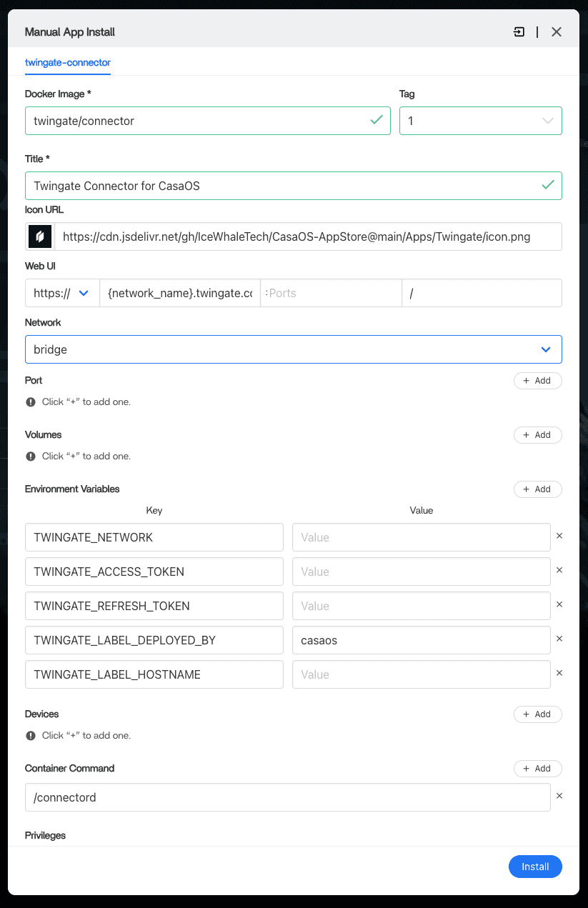Click the Volumes info icon

click(31, 457)
